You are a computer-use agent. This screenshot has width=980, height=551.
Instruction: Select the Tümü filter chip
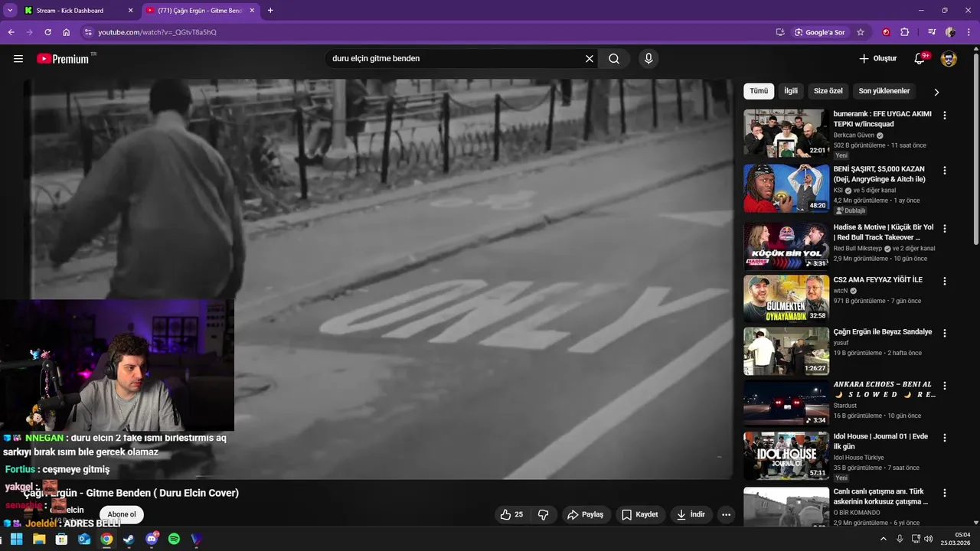tap(759, 91)
